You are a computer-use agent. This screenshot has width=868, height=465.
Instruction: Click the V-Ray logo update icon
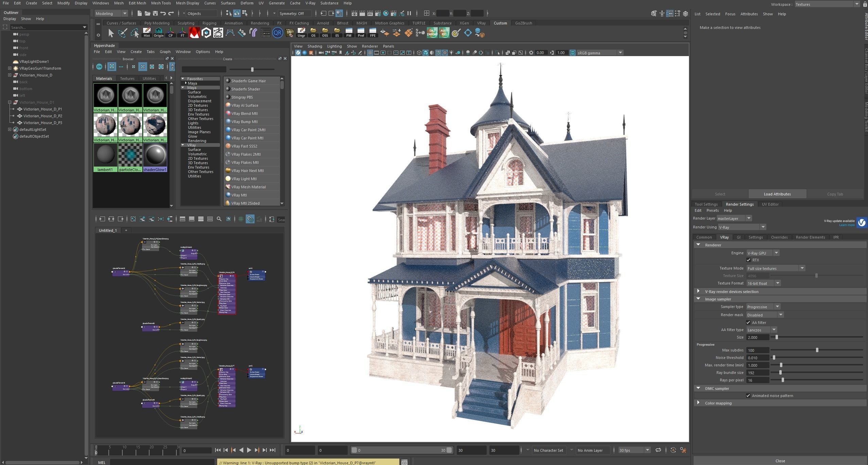(862, 223)
